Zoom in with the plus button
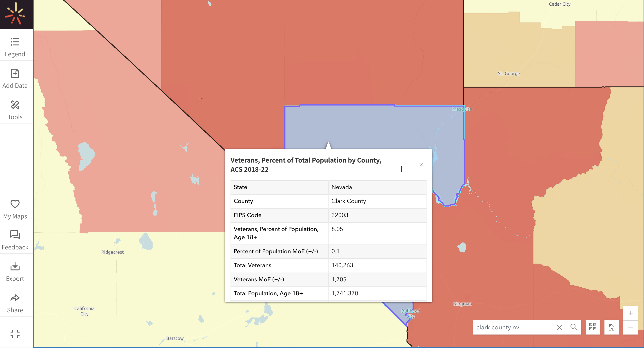 coord(631,313)
